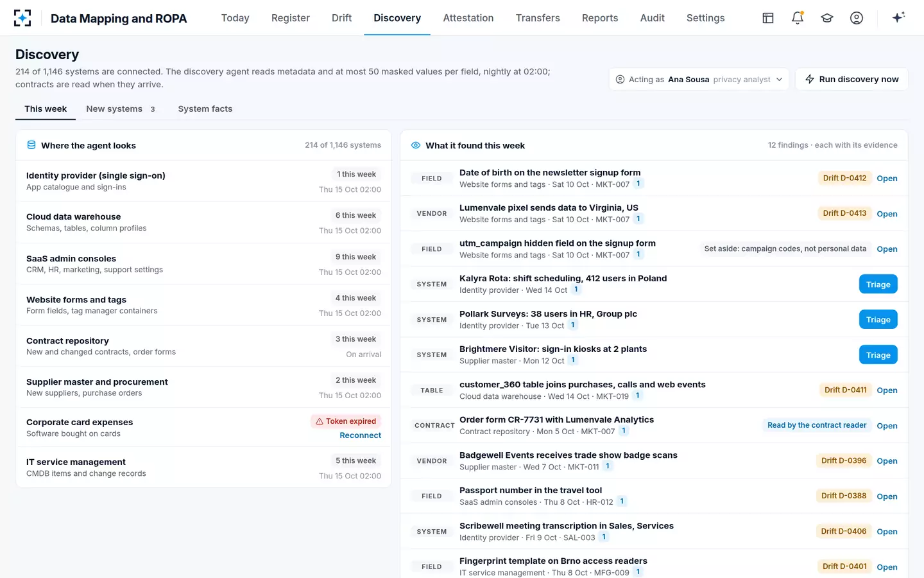Click the 6 this week badge
The image size is (924, 578).
pyautogui.click(x=355, y=216)
